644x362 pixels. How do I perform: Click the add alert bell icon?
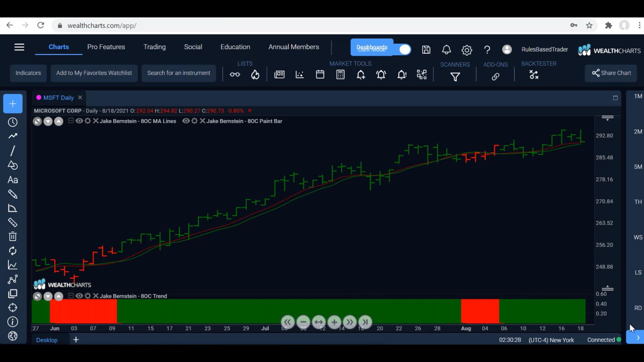(361, 74)
